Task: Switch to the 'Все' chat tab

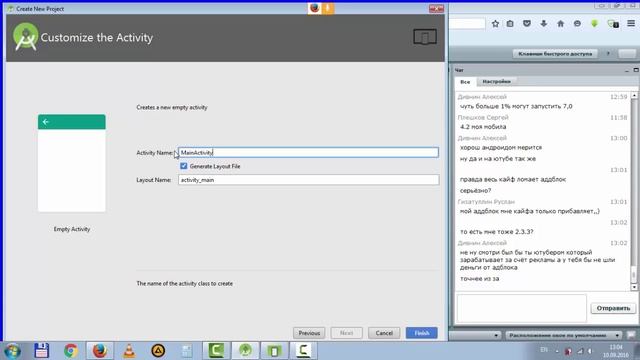Action: [x=465, y=82]
